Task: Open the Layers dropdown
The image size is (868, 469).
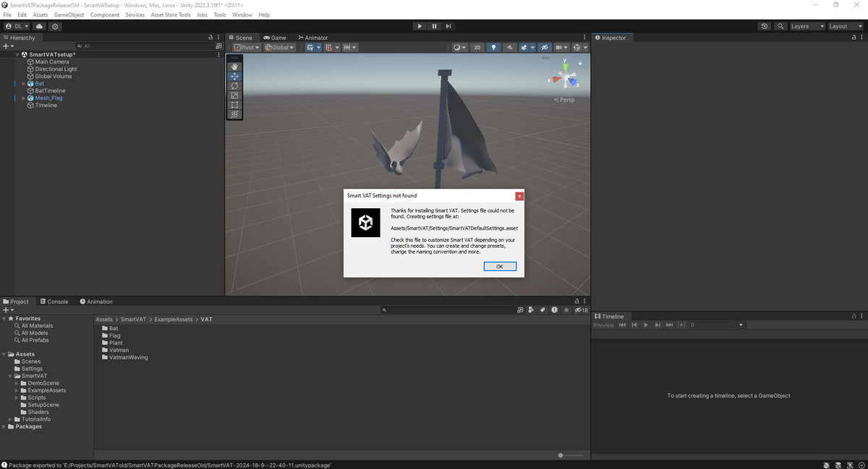Action: [x=807, y=27]
